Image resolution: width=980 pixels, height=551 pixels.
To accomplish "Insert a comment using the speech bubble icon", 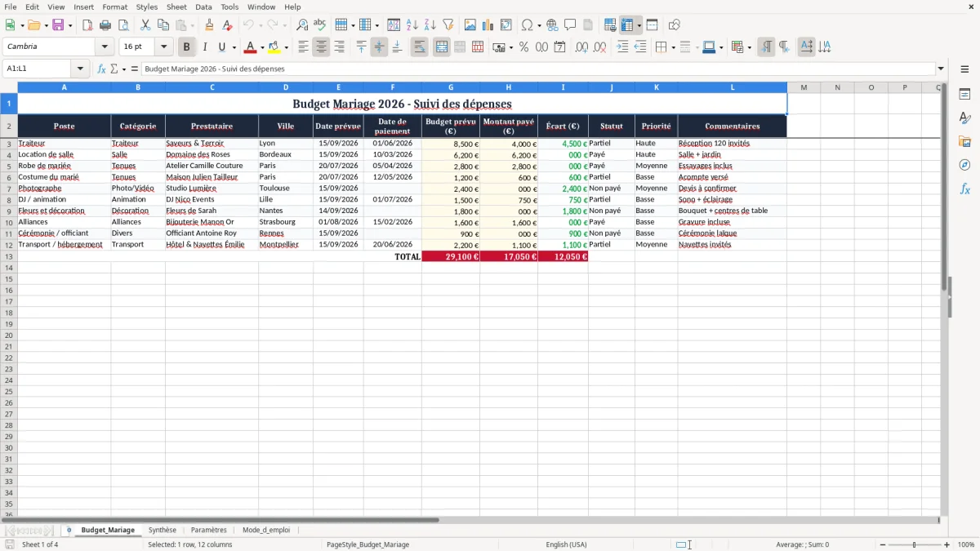I will coord(570,25).
